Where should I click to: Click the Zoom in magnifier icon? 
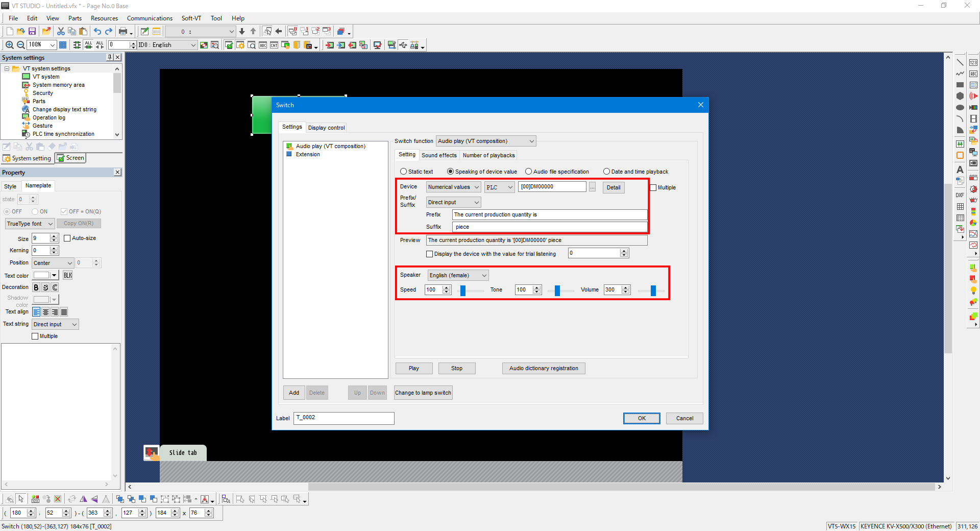coord(9,45)
